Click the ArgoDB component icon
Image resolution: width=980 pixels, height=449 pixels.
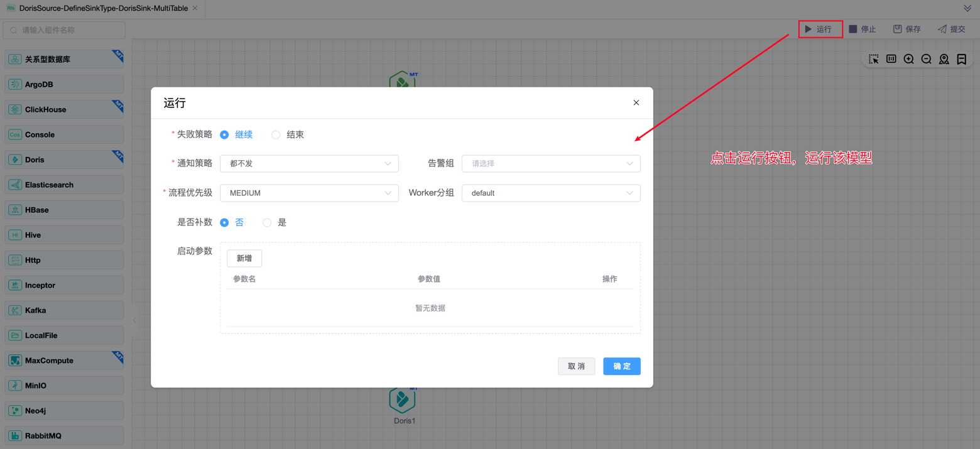pyautogui.click(x=15, y=84)
